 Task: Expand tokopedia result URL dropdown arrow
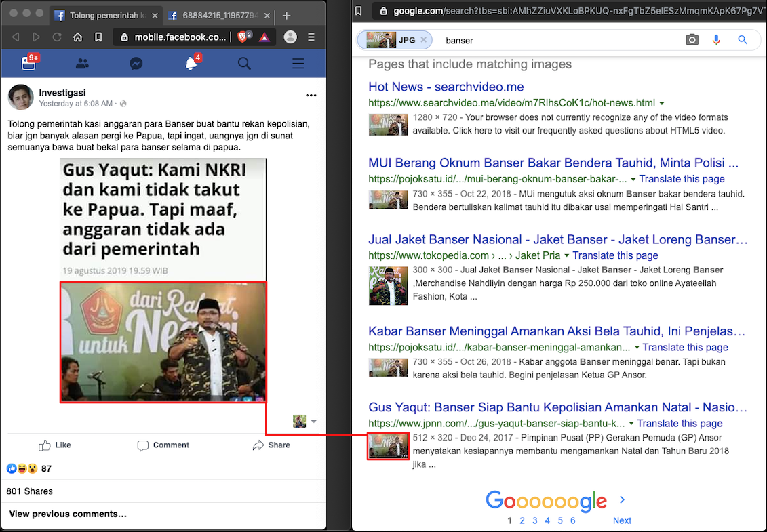[566, 255]
